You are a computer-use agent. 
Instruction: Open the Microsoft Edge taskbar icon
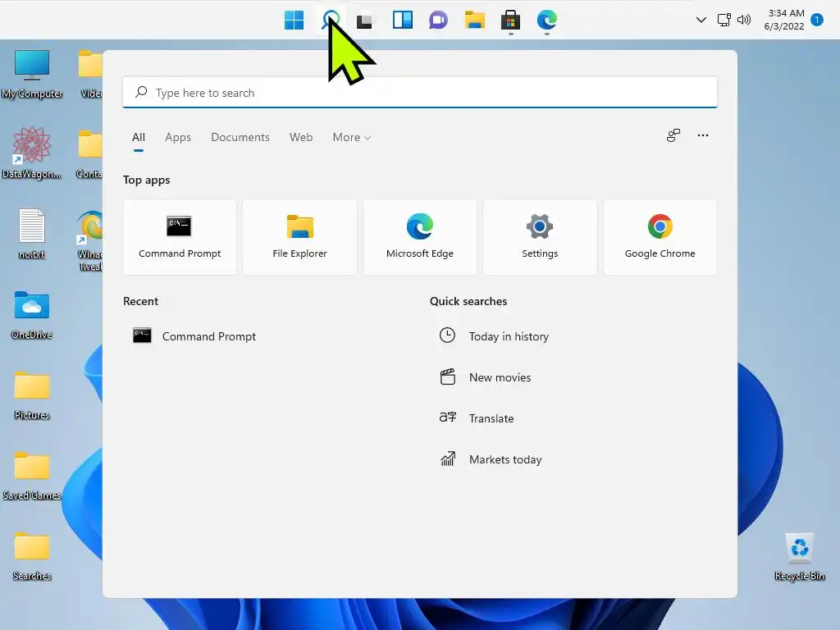click(x=547, y=21)
